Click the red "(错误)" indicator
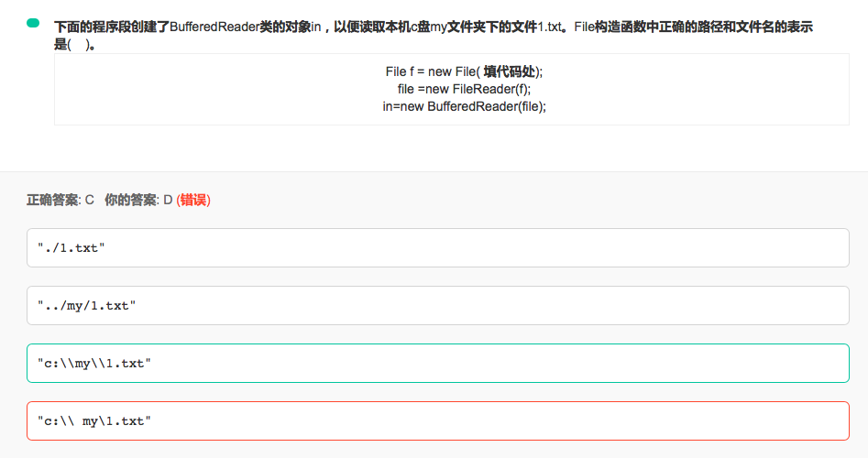The width and height of the screenshot is (868, 458). 193,200
